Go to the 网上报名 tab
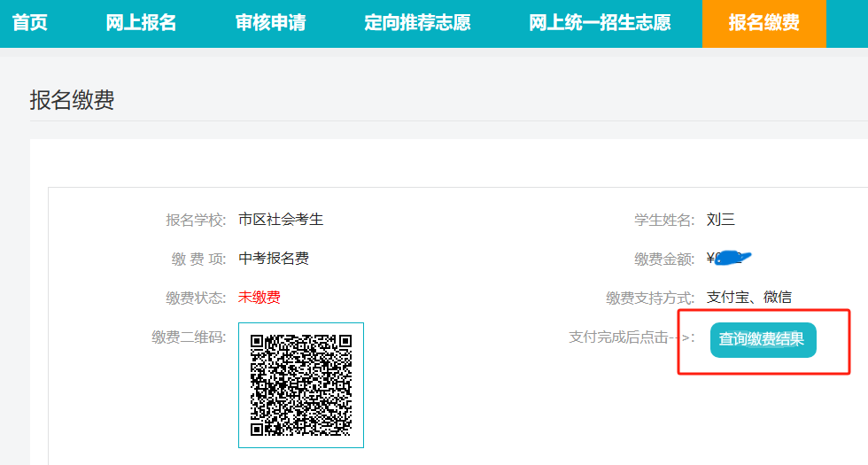The width and height of the screenshot is (868, 465). tap(141, 23)
